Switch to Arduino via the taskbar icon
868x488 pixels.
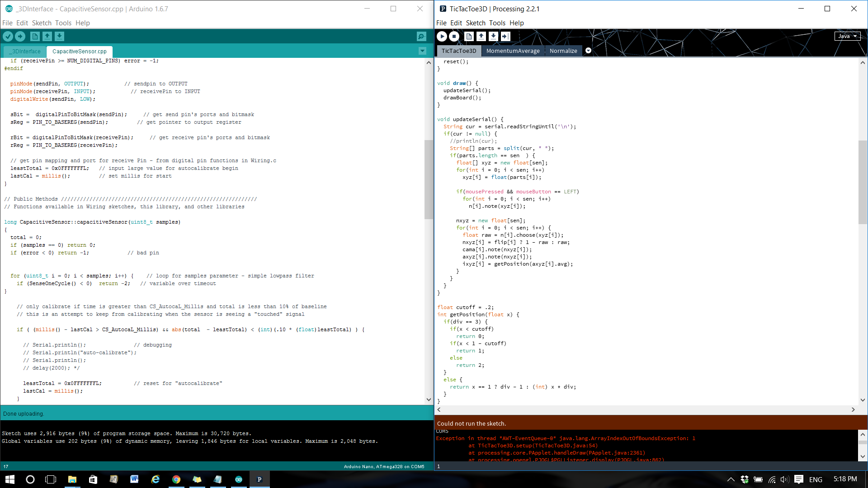pos(238,479)
